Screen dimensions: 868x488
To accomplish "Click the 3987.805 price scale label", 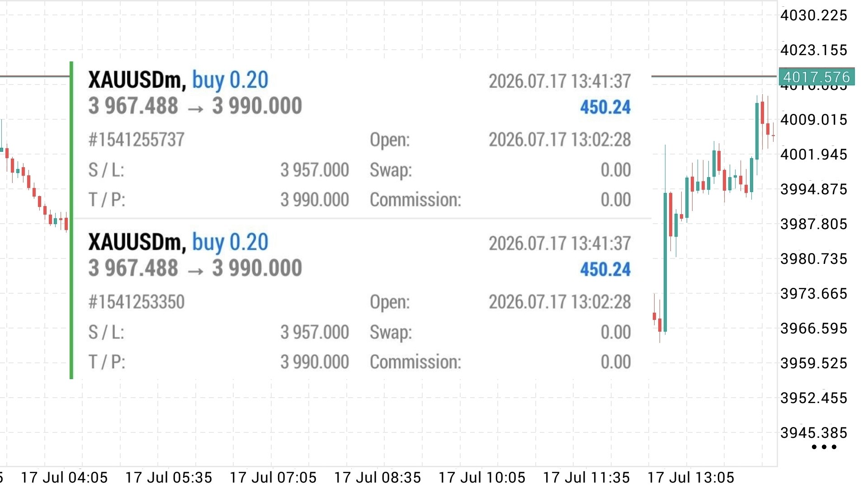I will pyautogui.click(x=814, y=224).
